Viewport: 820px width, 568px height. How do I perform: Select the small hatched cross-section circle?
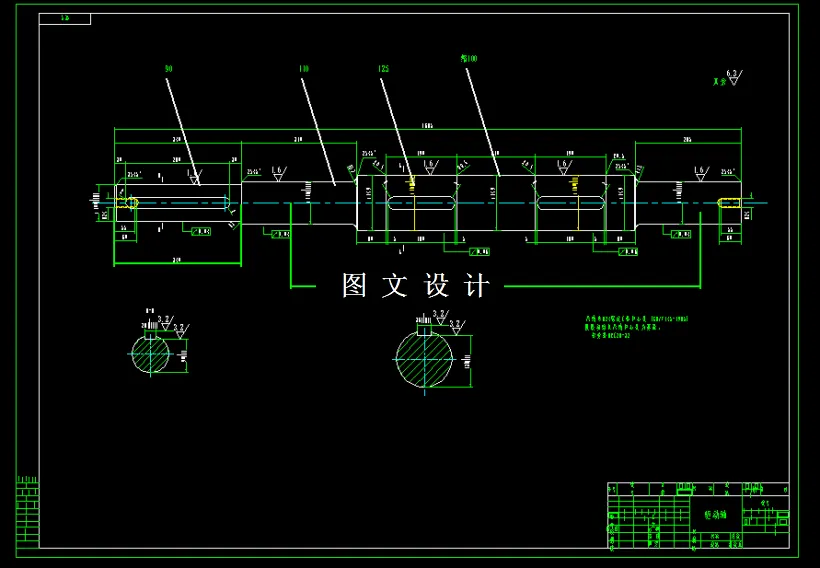tap(151, 354)
